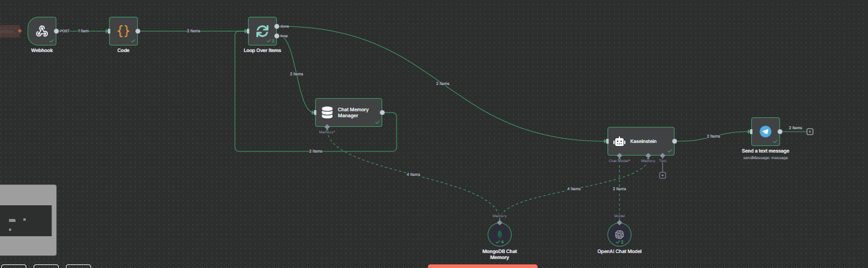Click '2 items' label after Send a text message
Image resolution: width=868 pixels, height=268 pixels.
pos(795,128)
